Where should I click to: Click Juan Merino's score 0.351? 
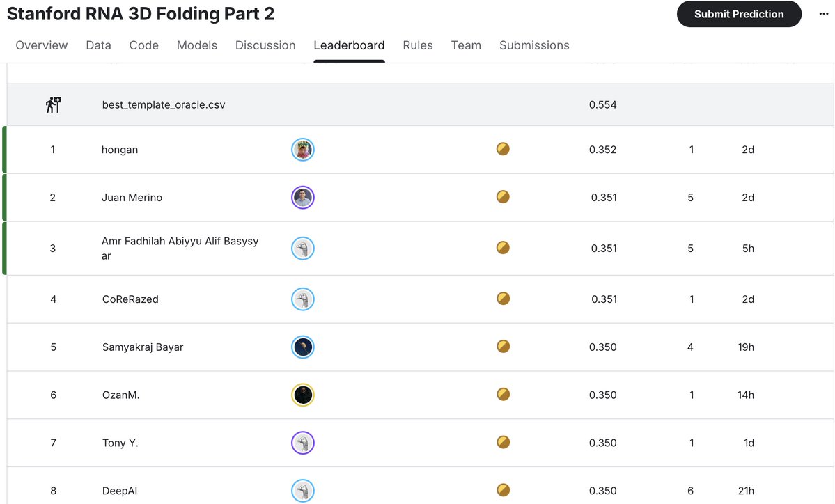(x=604, y=198)
